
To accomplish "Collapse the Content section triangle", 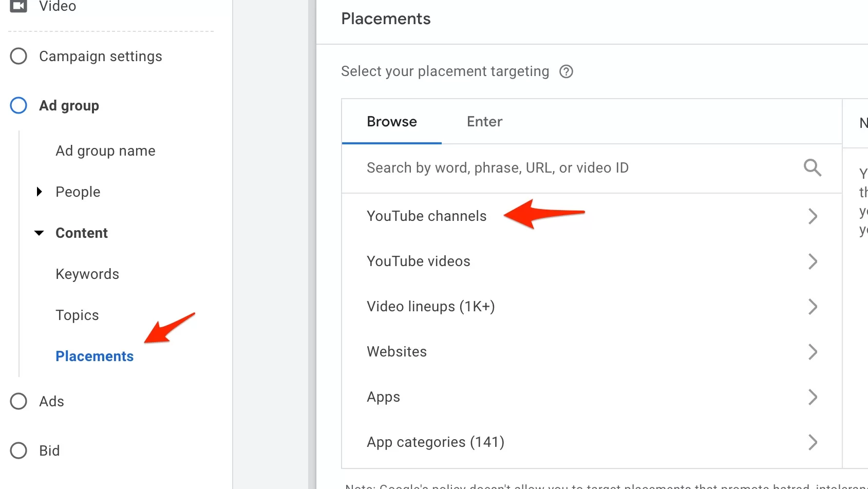I will pos(39,233).
